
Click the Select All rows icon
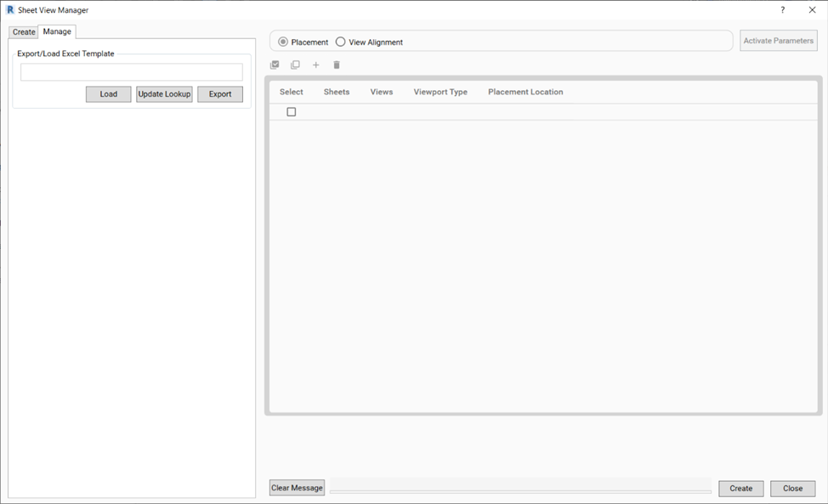pos(275,65)
